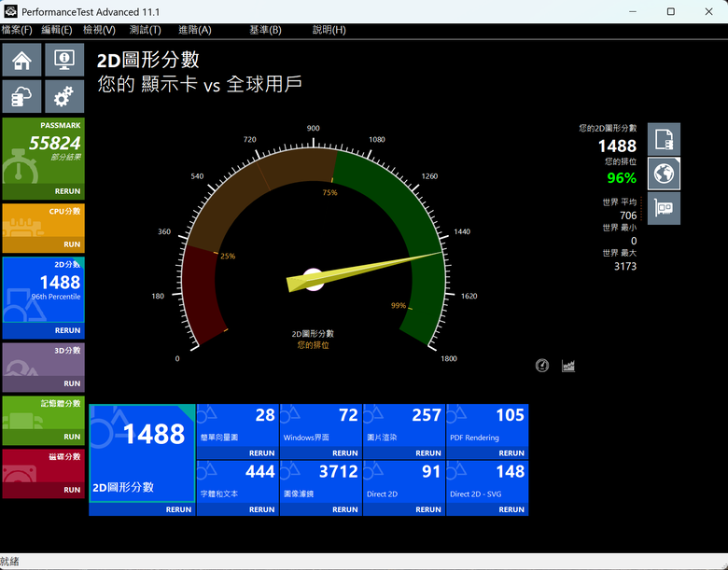Select the world globe comparison icon
The height and width of the screenshot is (570, 728).
click(664, 174)
